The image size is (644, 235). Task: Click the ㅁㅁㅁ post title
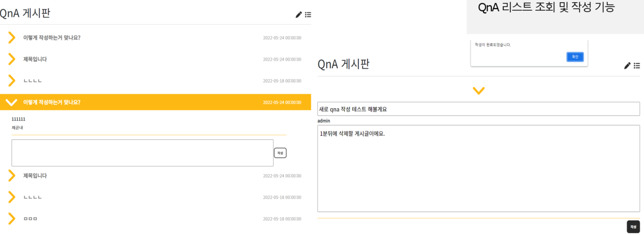click(31, 219)
